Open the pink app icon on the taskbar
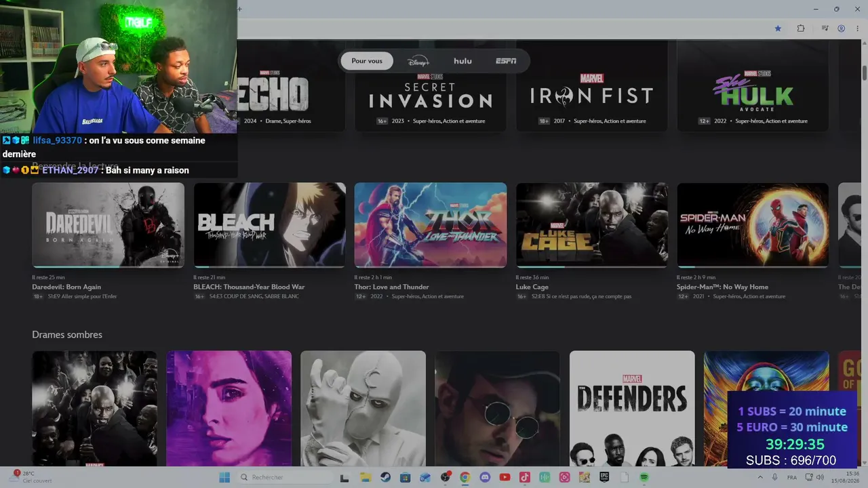 click(564, 477)
